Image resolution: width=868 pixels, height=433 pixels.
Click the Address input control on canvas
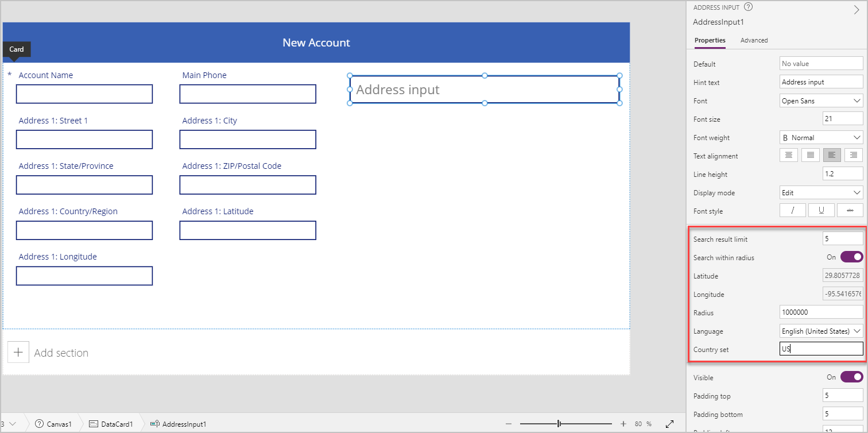(485, 90)
